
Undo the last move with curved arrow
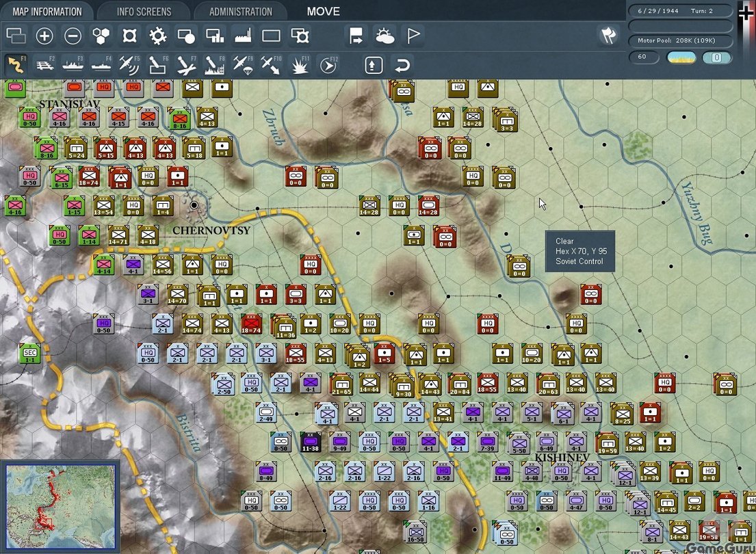pos(402,65)
